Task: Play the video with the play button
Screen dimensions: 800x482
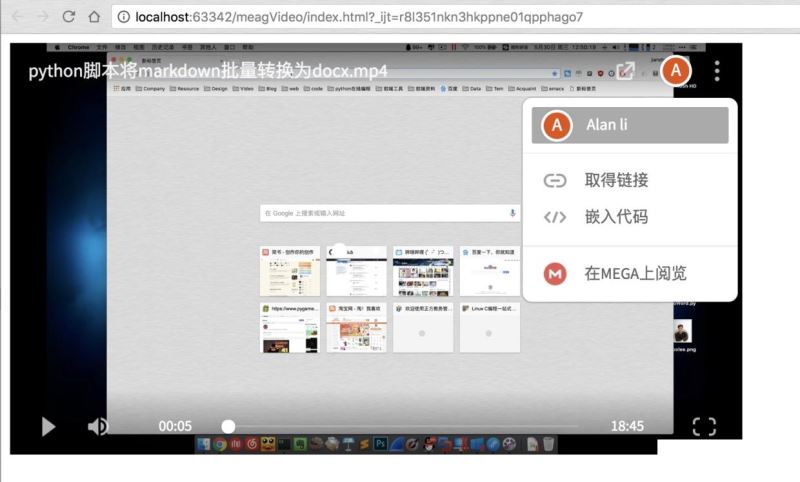Action: [x=48, y=427]
